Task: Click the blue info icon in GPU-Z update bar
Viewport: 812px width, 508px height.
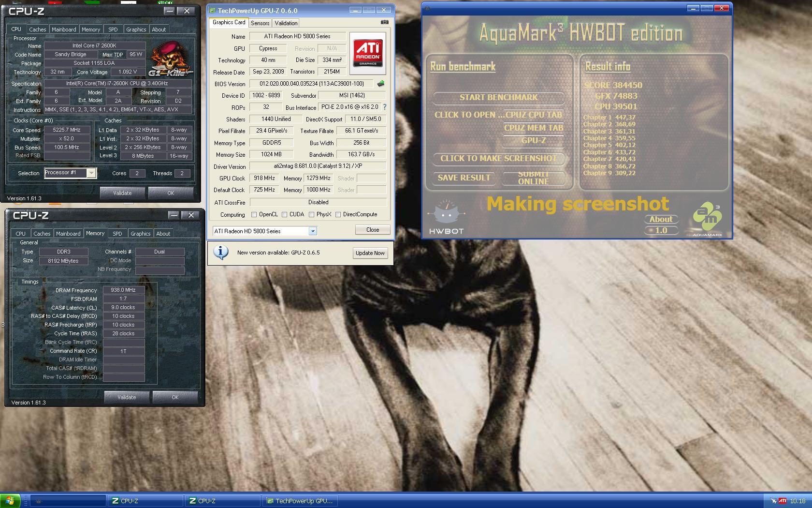Action: 221,252
